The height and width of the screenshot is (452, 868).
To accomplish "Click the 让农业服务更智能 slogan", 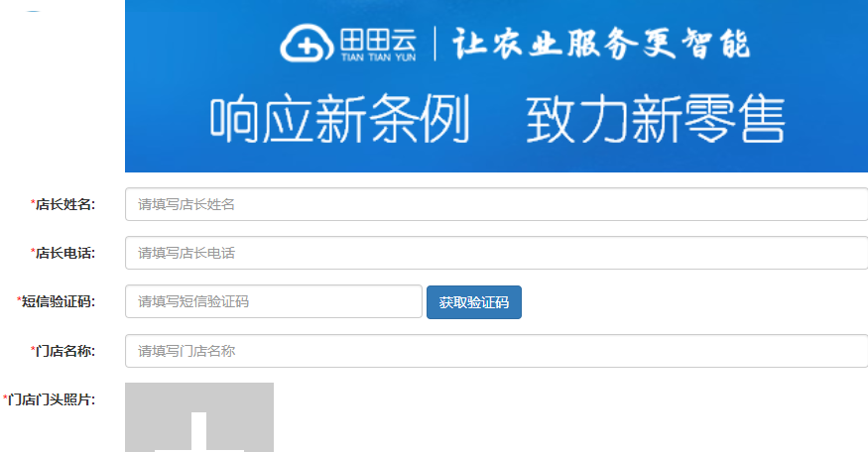I will [601, 44].
